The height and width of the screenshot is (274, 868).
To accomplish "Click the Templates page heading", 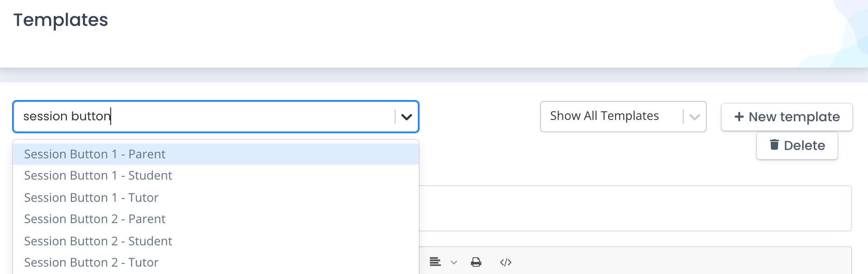I will pyautogui.click(x=61, y=20).
